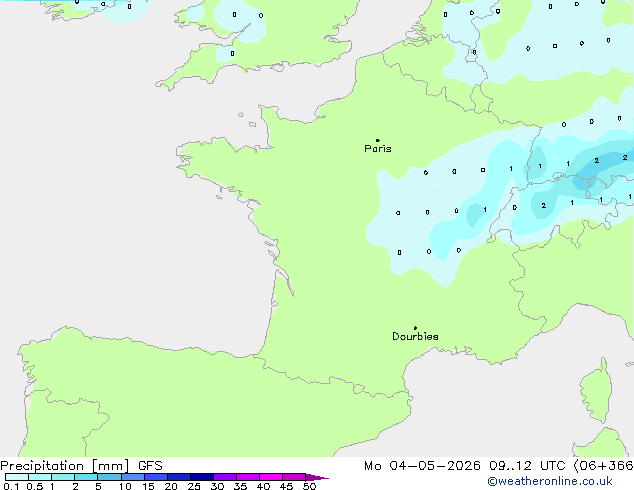Select the 40–45 mm magenta legend swatch
The height and width of the screenshot is (490, 634).
[x=271, y=477]
